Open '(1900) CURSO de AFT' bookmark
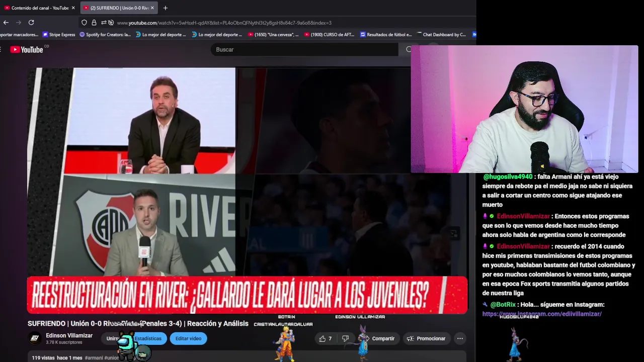 329,35
